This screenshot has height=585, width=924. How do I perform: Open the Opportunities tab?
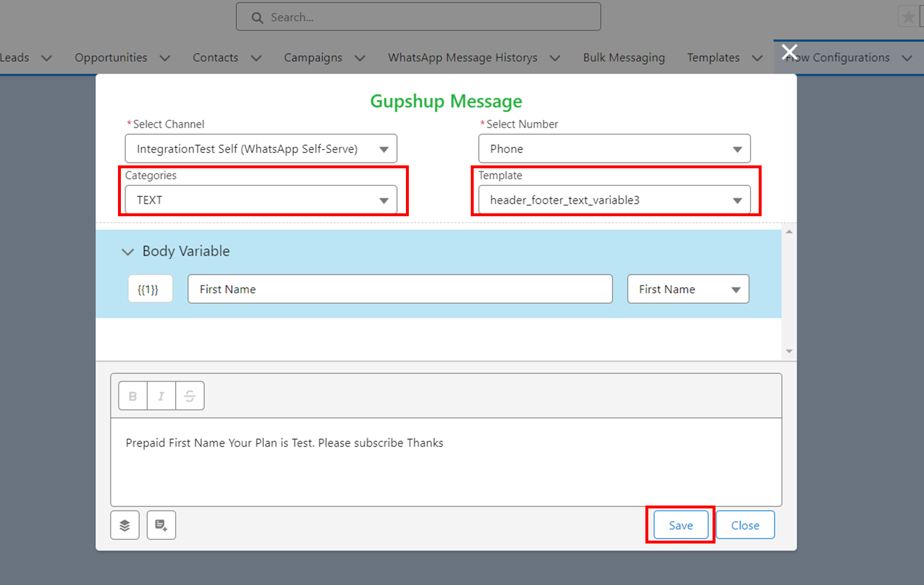(111, 57)
